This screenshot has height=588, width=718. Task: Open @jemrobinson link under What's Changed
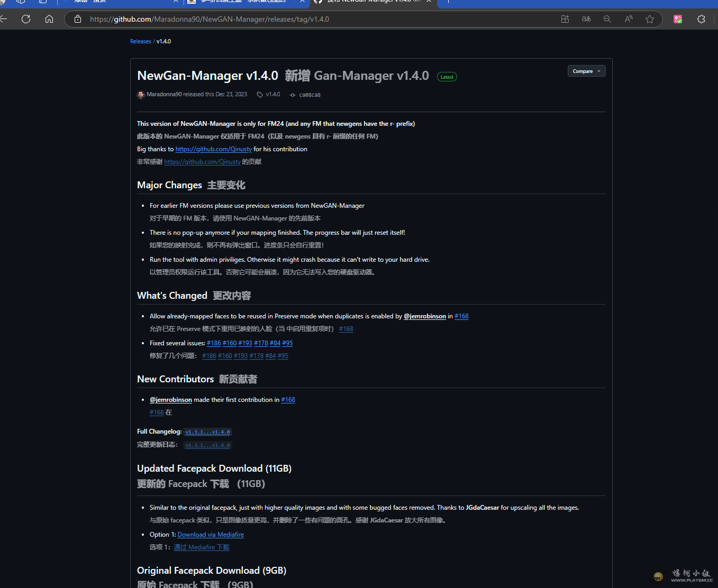tap(425, 316)
